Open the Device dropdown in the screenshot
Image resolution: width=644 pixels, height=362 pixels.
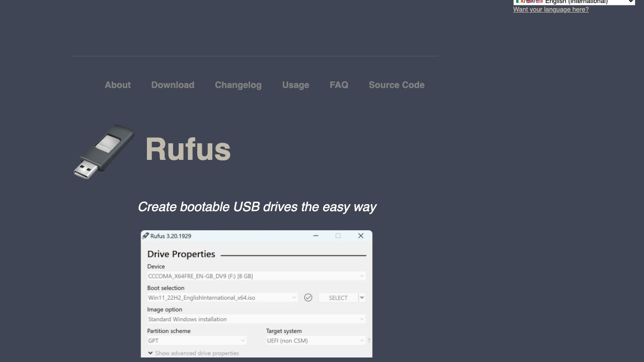pos(256,276)
